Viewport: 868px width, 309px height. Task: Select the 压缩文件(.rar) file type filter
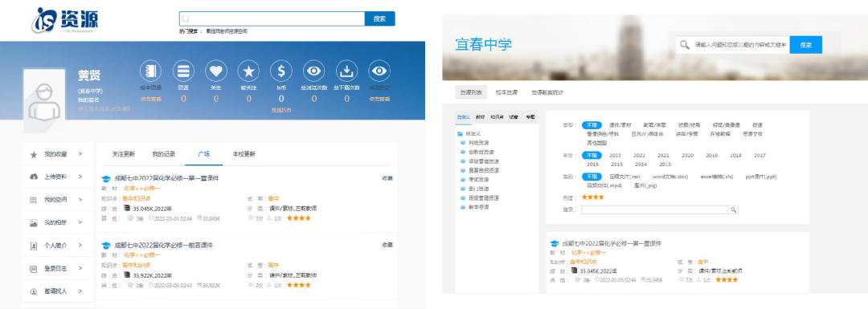[624, 177]
